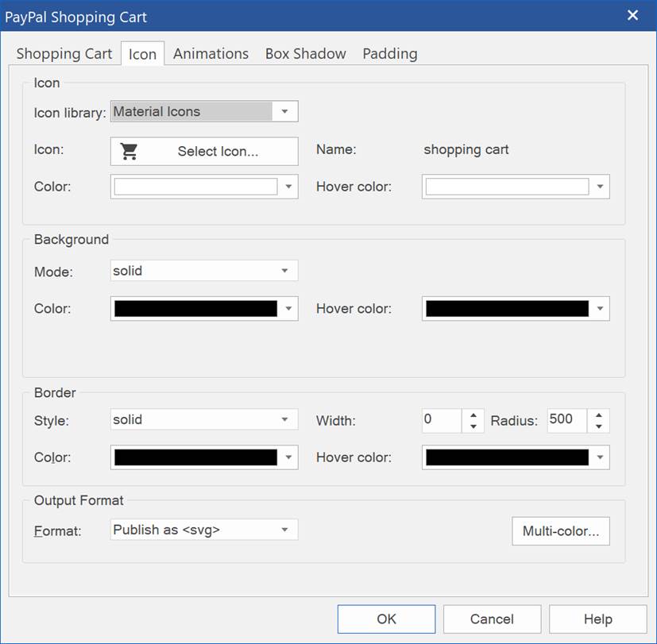
Task: Open the Background Mode dropdown
Action: tap(284, 271)
